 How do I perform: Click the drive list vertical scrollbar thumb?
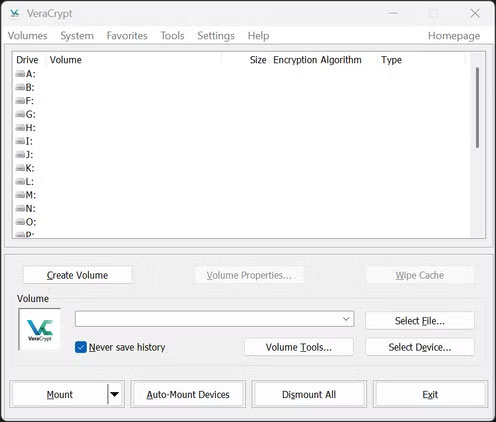(478, 107)
